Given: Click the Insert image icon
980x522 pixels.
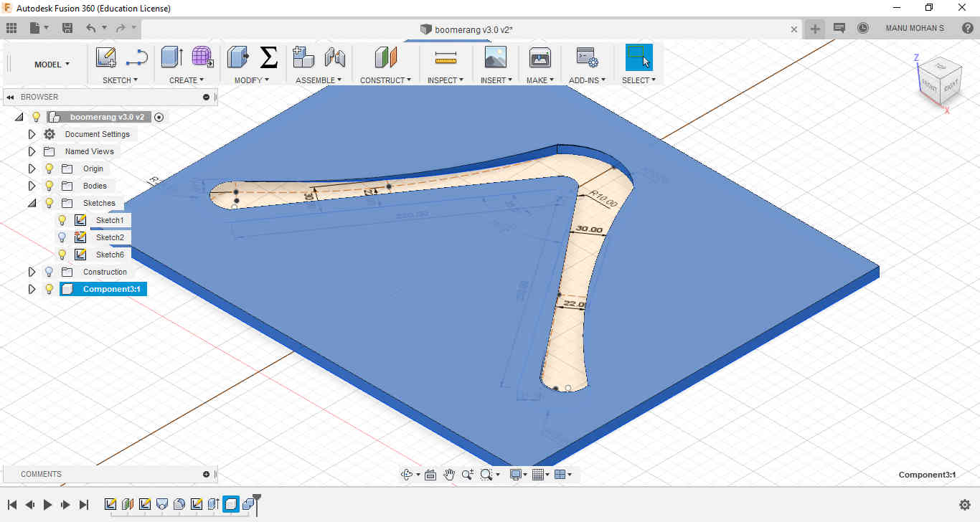Looking at the screenshot, I should (x=496, y=57).
